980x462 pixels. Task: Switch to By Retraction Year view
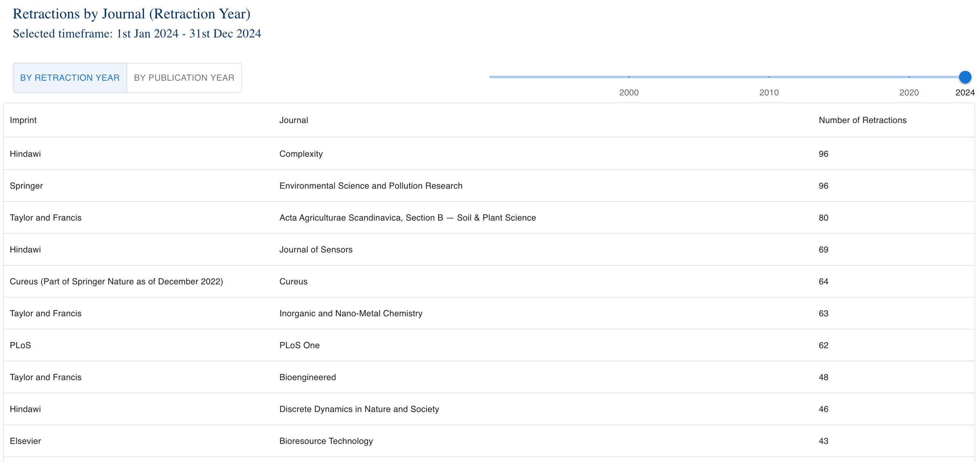click(x=70, y=78)
